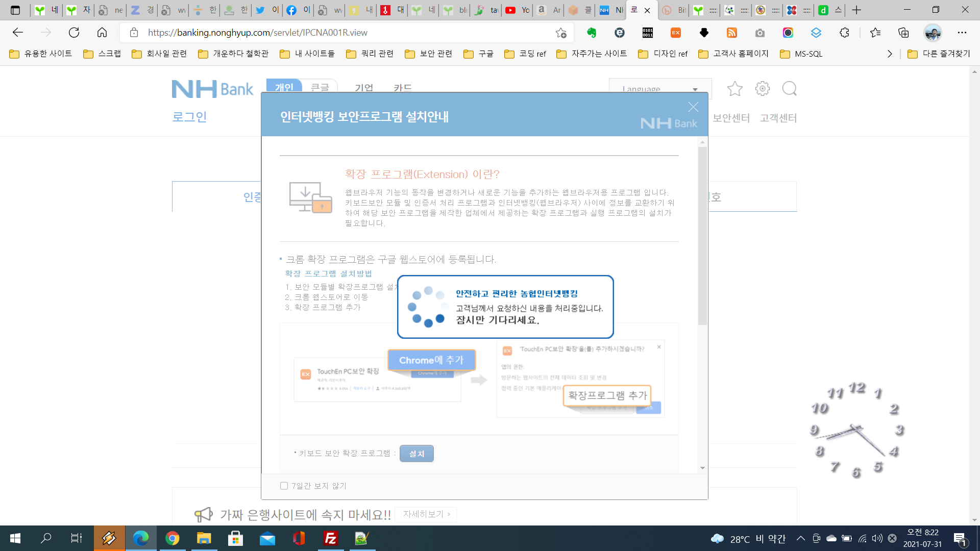Screen dimensions: 980x551
Task: Click the NH Bank logo
Action: (212, 89)
